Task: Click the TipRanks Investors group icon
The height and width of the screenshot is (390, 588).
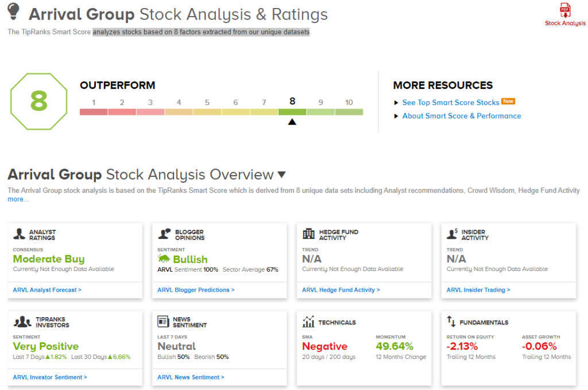Action: 22,322
